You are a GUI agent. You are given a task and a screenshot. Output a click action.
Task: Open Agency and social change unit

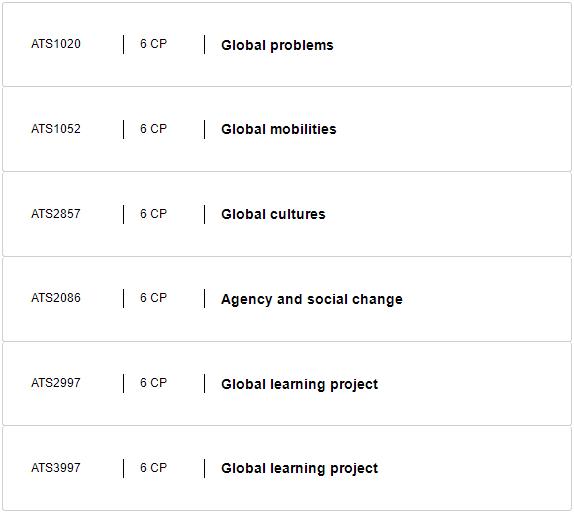(x=312, y=300)
